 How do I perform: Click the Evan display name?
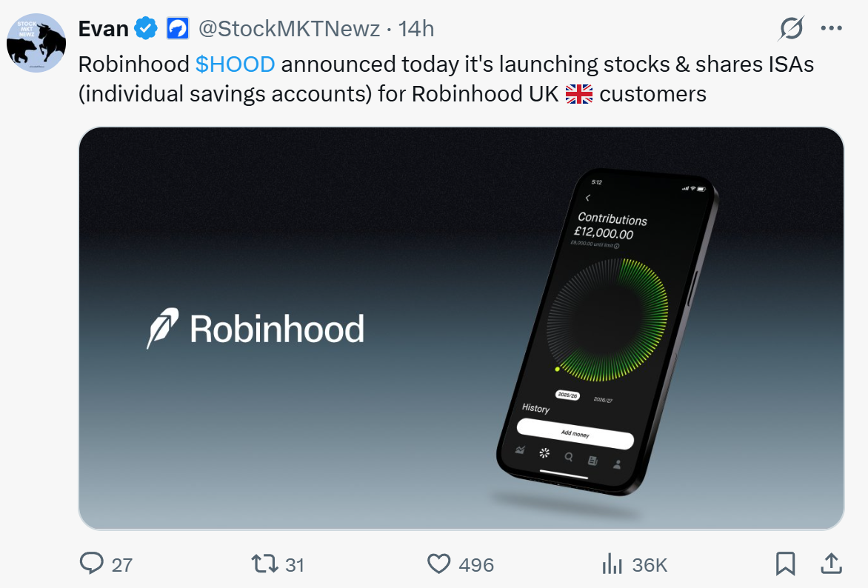[104, 29]
